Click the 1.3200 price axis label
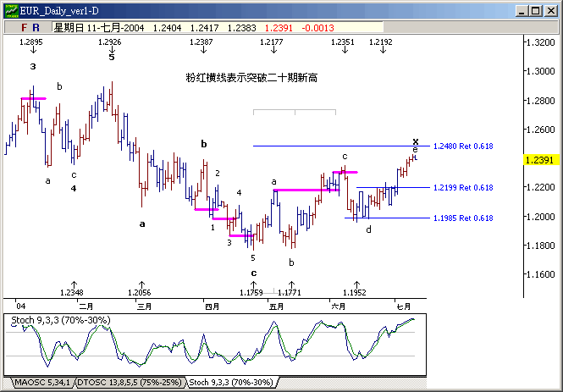This screenshot has width=563, height=392. (540, 42)
